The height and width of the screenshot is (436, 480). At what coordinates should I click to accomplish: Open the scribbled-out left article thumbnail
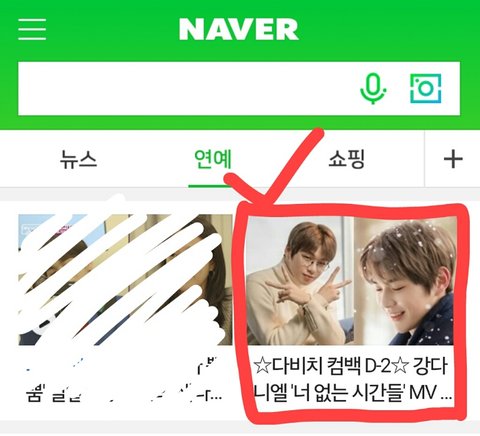click(x=125, y=279)
